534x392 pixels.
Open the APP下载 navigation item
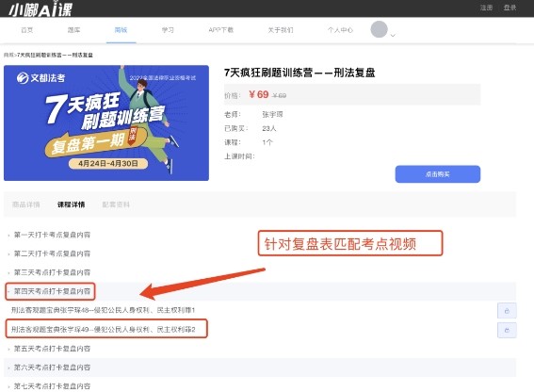[x=221, y=30]
